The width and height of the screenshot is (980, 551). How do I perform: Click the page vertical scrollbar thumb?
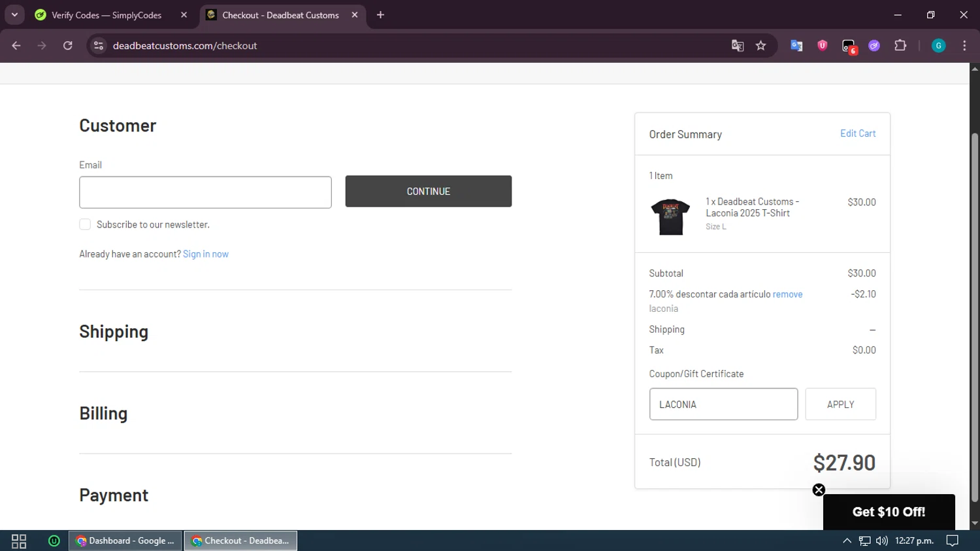tap(975, 317)
